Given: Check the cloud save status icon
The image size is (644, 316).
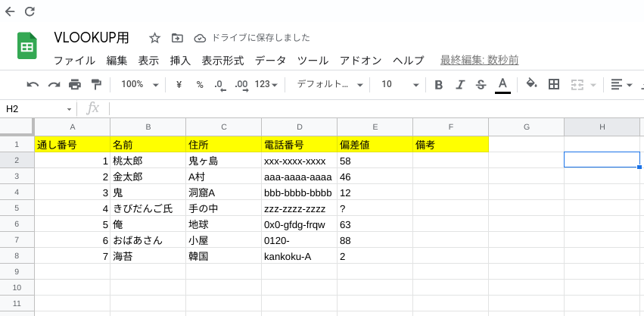Looking at the screenshot, I should [x=200, y=38].
